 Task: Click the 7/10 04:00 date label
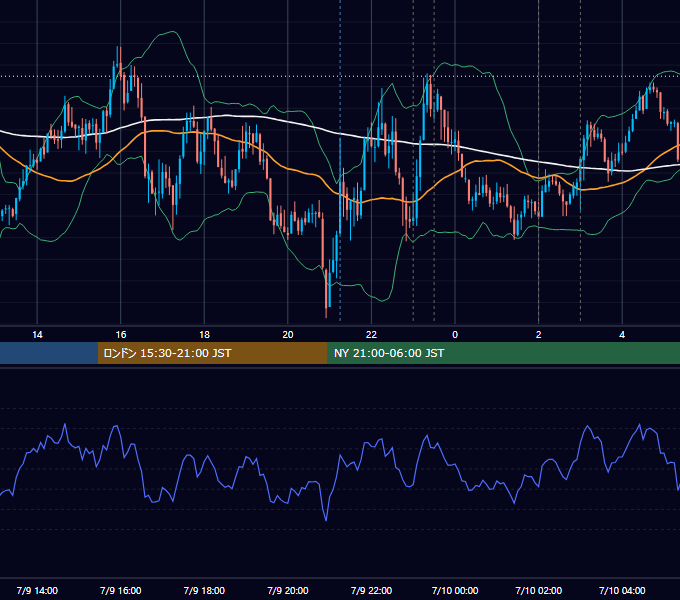click(622, 590)
